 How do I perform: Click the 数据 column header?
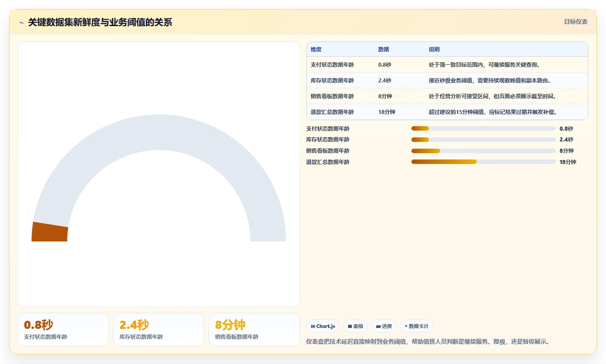tap(384, 50)
